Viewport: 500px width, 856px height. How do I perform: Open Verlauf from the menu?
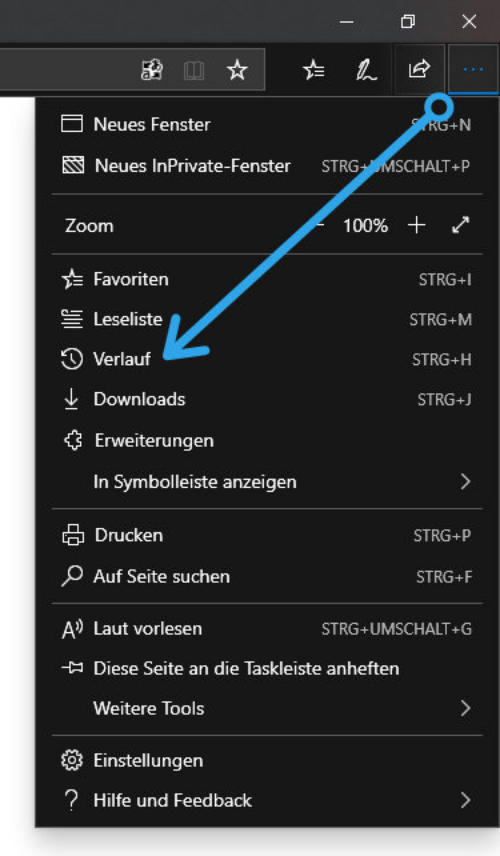click(x=267, y=359)
